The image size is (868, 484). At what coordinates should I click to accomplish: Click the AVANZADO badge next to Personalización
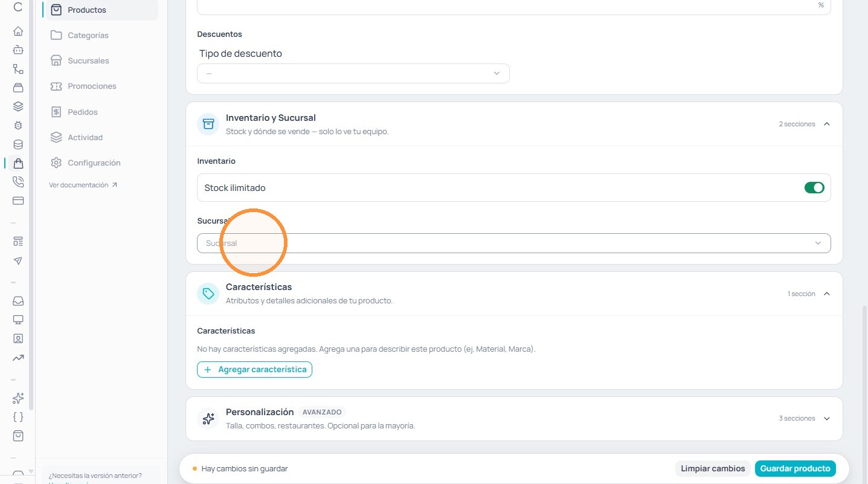coord(322,412)
